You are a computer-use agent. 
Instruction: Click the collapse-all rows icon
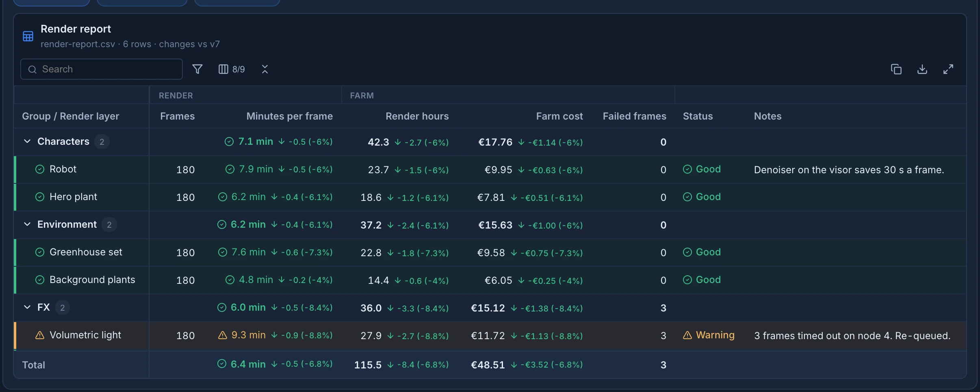[x=265, y=69]
